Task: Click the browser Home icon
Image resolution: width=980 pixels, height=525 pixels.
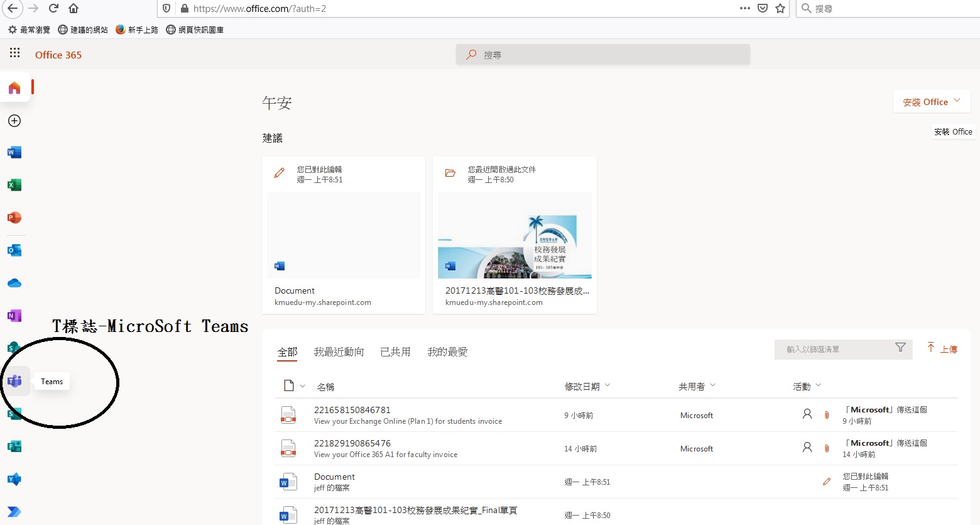Action: [73, 8]
